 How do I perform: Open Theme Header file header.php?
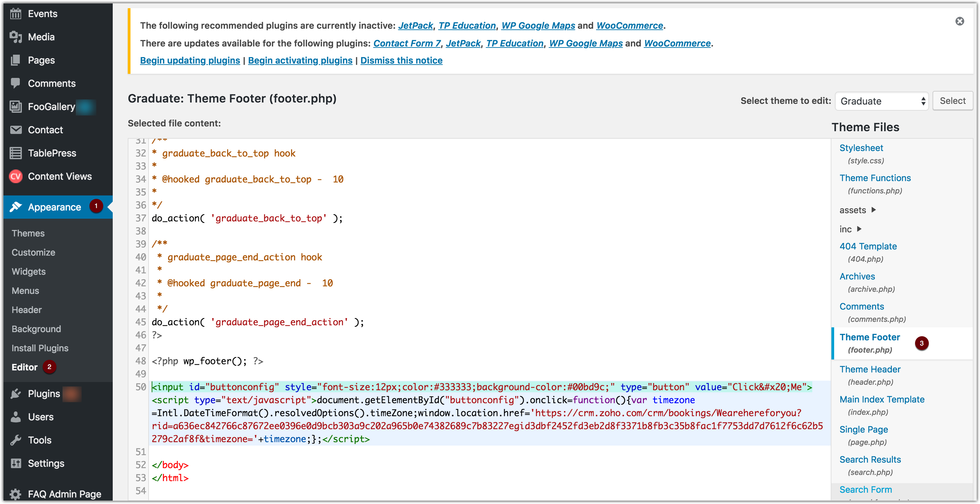coord(870,369)
